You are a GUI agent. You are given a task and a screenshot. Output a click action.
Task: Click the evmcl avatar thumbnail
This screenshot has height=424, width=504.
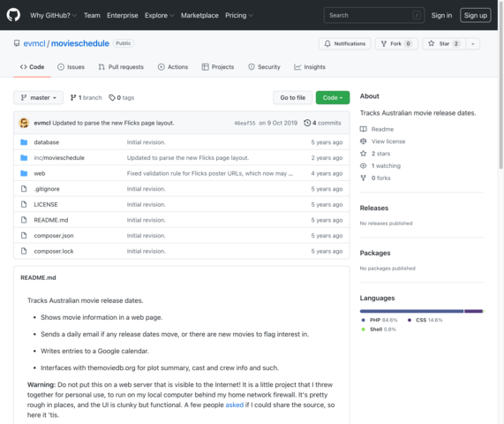point(24,123)
